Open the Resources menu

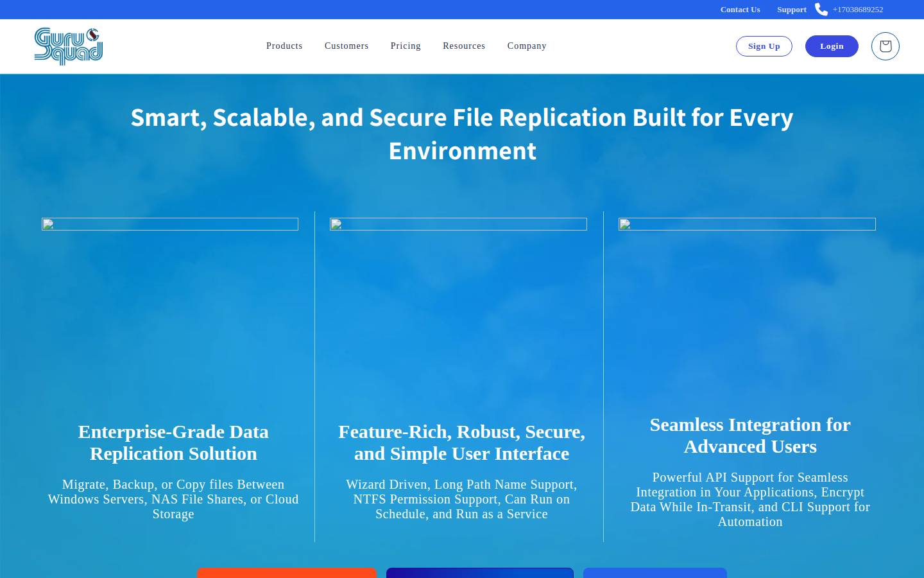(464, 46)
